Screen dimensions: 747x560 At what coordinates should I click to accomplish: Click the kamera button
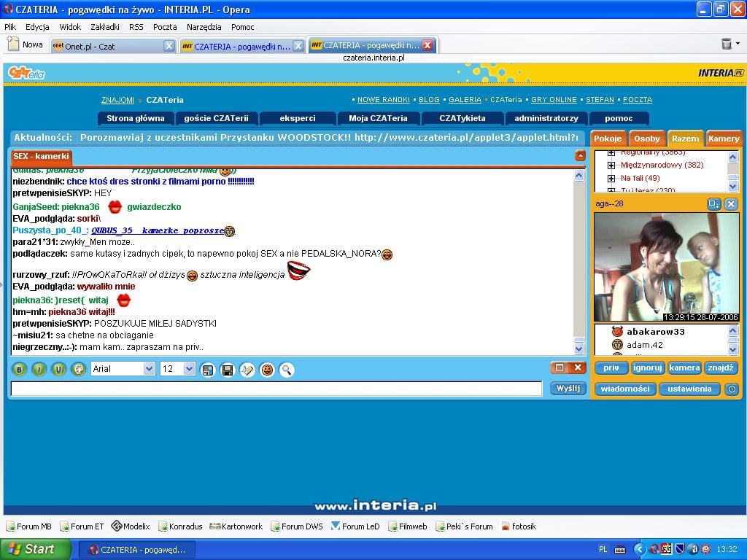[x=684, y=367]
